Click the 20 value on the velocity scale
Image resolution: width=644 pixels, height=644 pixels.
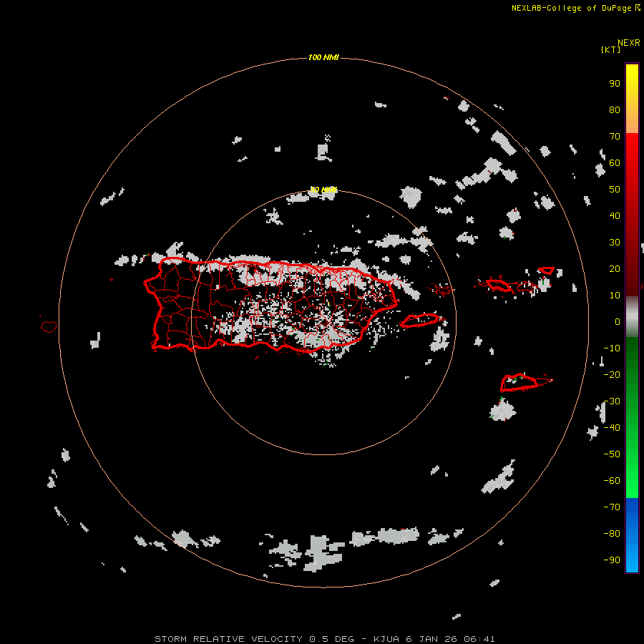pyautogui.click(x=615, y=269)
